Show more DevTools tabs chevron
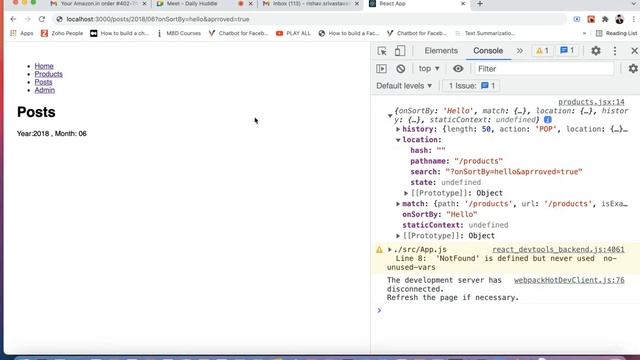The image size is (640, 360). coord(520,51)
